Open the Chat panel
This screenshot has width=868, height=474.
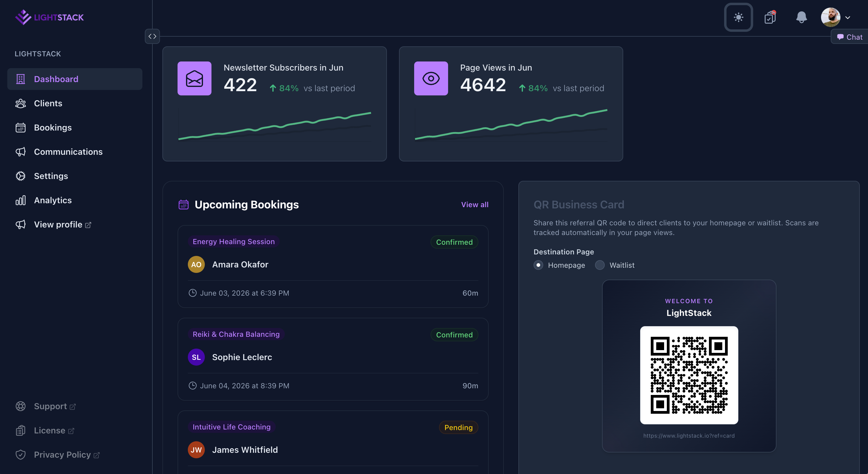[x=850, y=37]
